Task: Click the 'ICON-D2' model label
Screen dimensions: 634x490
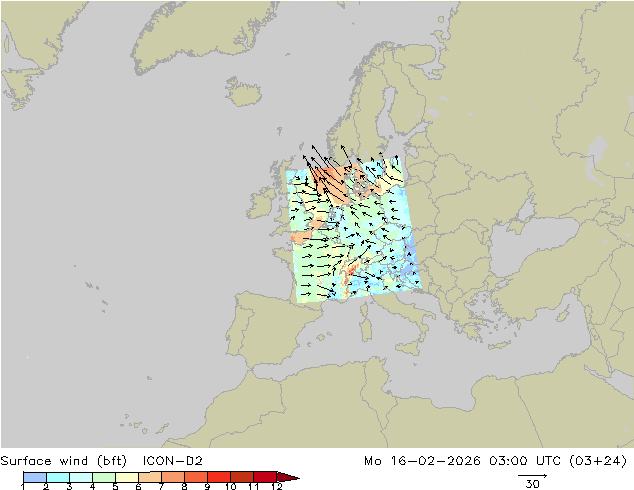Action: pos(172,461)
